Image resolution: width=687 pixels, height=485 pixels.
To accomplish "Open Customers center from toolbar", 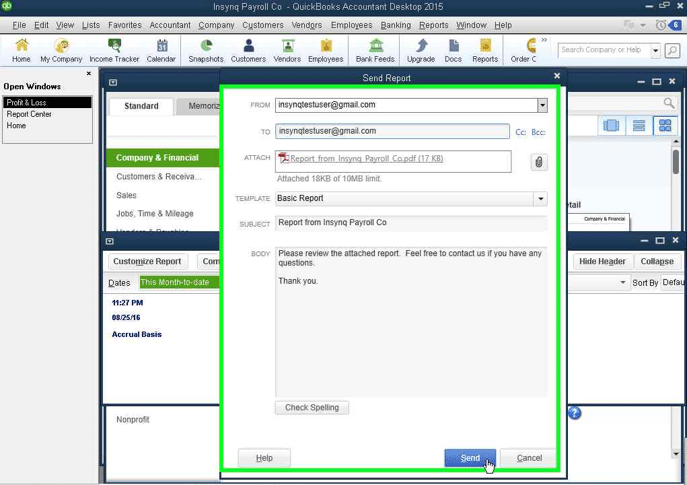I will tap(248, 50).
